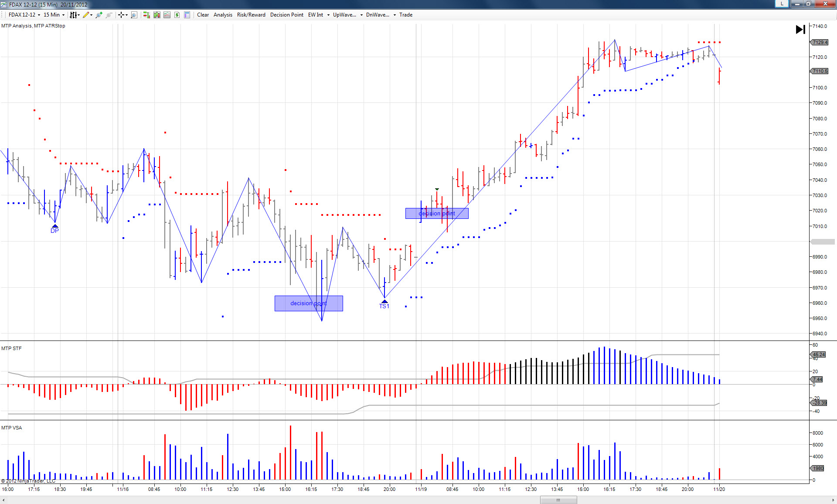The image size is (837, 504).
Task: Click the MTP VSA panel label
Action: click(x=11, y=428)
